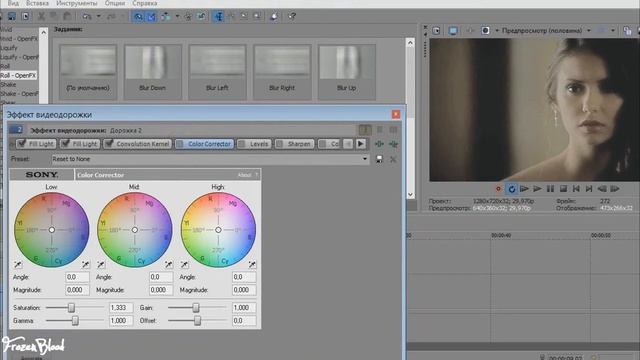
Task: Click the Low Angle value field
Action: coord(77,277)
